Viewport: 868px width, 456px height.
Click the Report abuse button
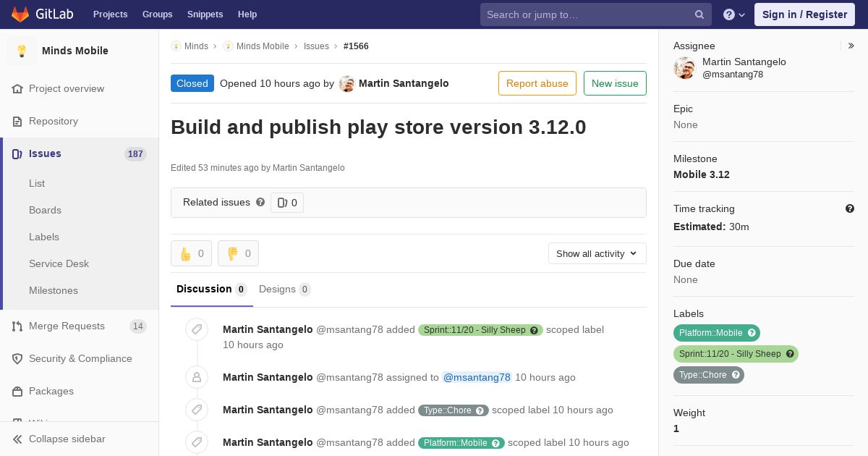click(537, 83)
